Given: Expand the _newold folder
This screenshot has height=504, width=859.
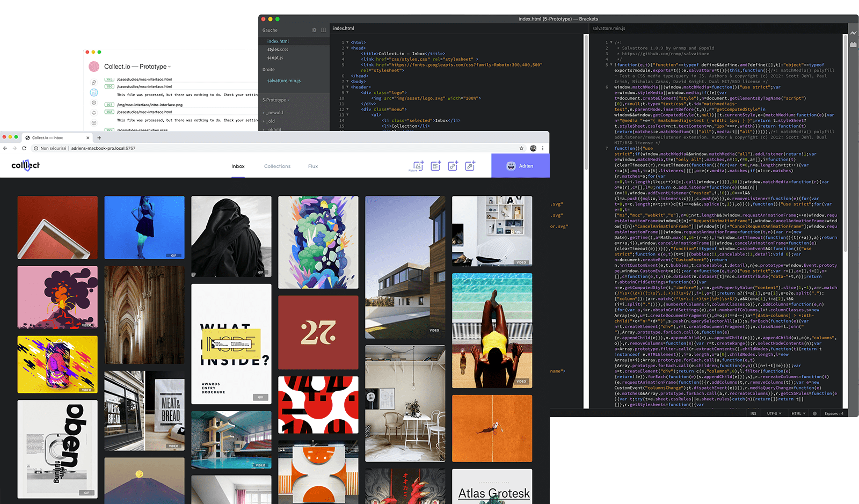Looking at the screenshot, I should pyautogui.click(x=275, y=113).
